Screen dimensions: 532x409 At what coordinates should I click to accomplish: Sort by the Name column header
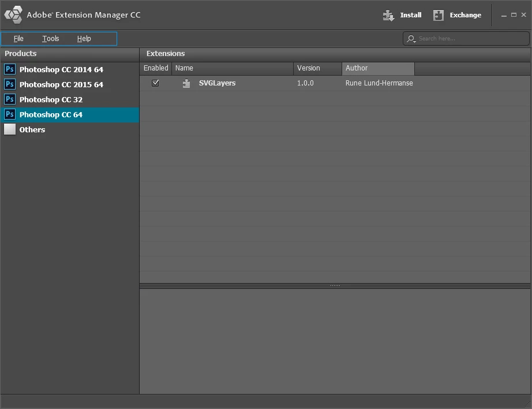(233, 68)
